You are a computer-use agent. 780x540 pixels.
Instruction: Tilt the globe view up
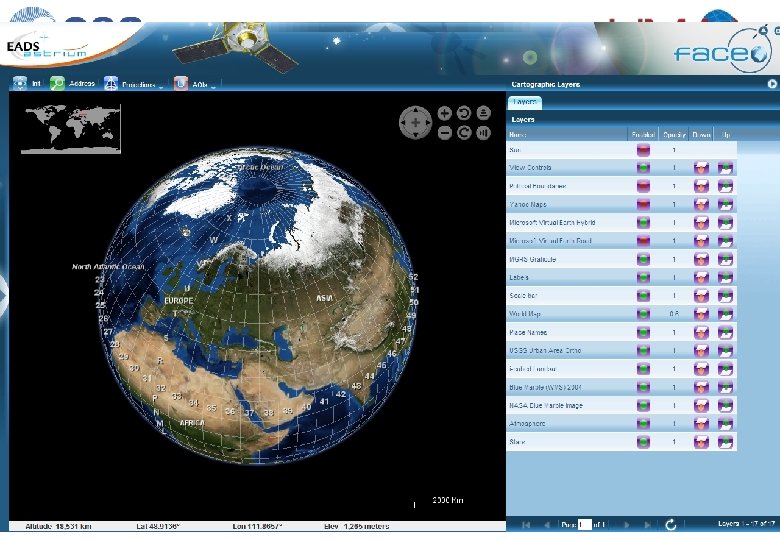coord(484,113)
